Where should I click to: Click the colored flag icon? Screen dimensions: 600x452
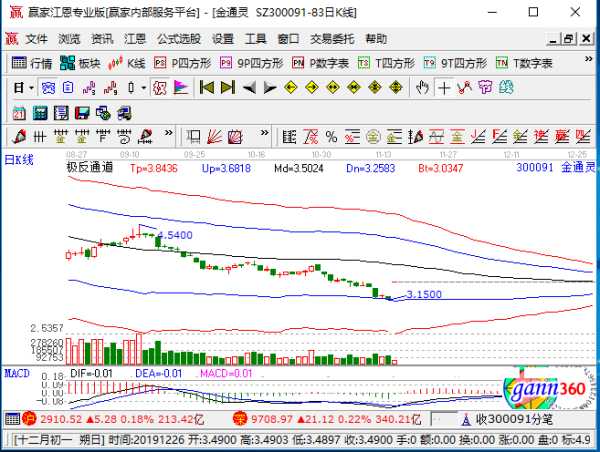click(x=181, y=88)
